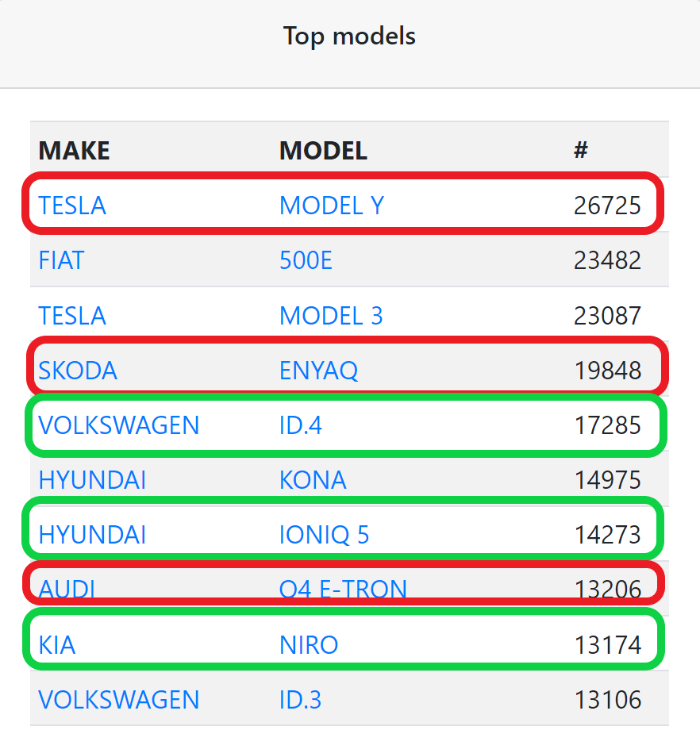Click the VOLKSWAGEN link beside ID.3
This screenshot has width=700, height=730.
tap(119, 700)
